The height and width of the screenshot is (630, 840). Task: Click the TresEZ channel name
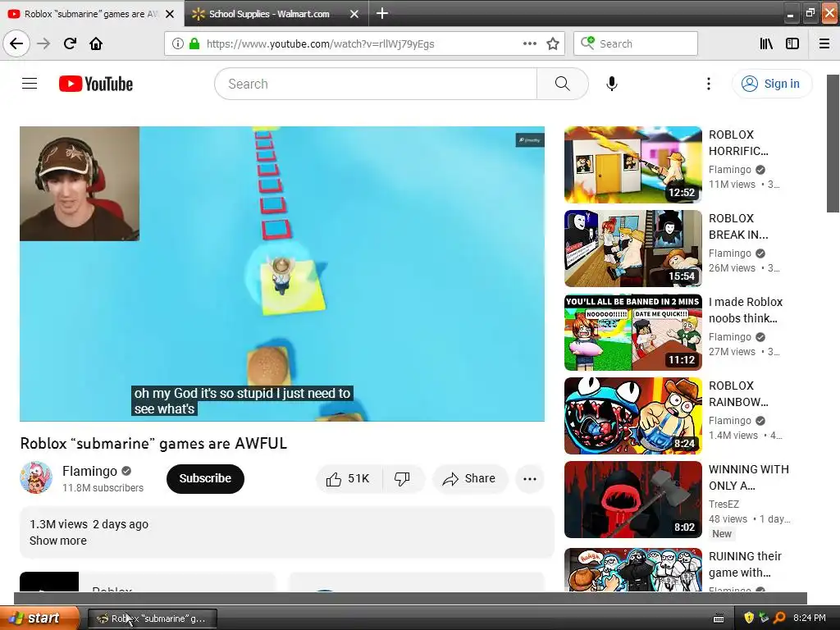click(724, 504)
